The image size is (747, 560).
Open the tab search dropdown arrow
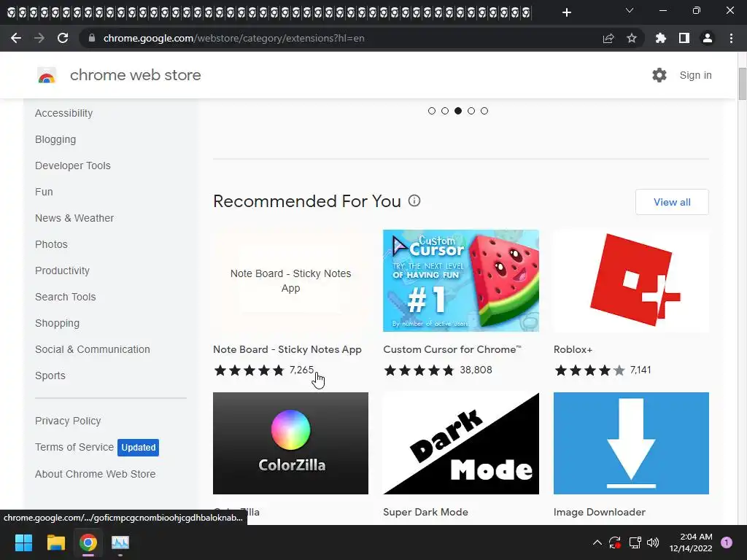[630, 10]
